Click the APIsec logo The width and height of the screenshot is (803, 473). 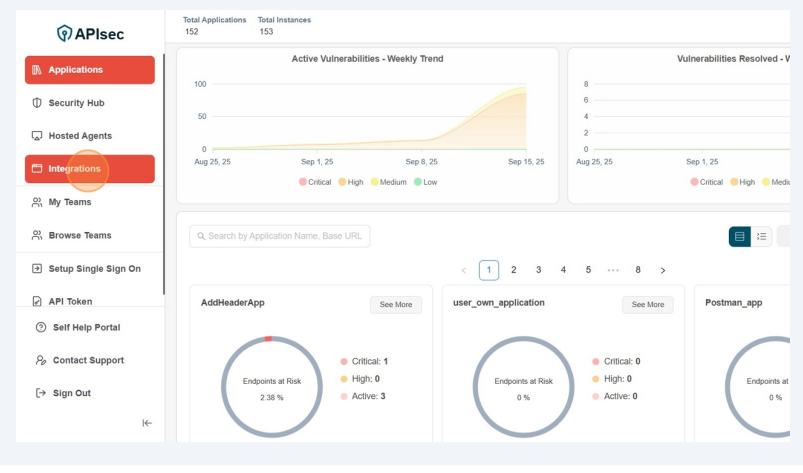(x=90, y=33)
